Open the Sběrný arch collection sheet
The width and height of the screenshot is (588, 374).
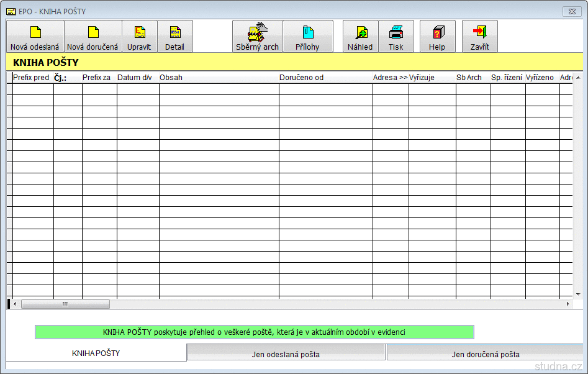point(257,37)
